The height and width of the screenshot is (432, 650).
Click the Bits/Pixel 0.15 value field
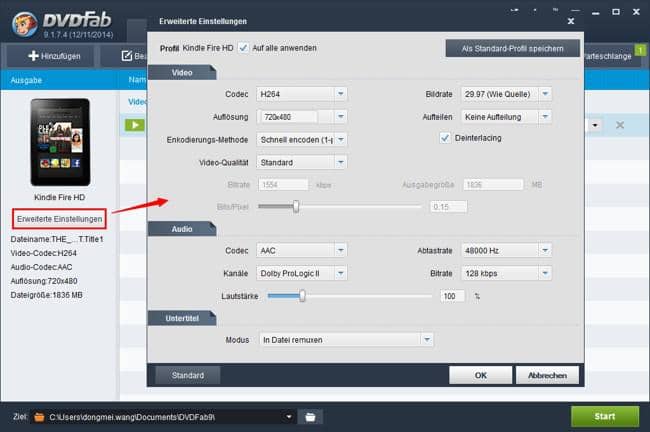point(449,206)
